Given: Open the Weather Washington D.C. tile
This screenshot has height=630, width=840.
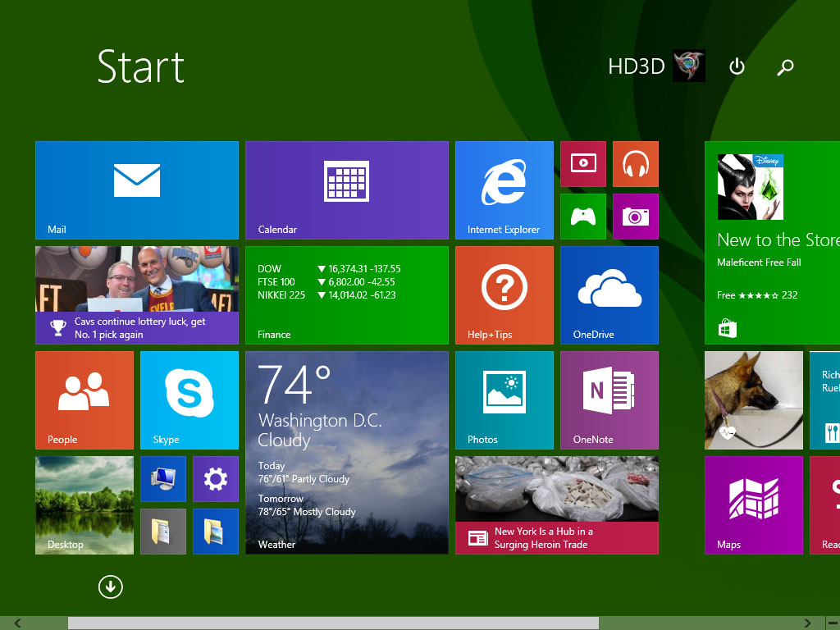Looking at the screenshot, I should (x=347, y=453).
